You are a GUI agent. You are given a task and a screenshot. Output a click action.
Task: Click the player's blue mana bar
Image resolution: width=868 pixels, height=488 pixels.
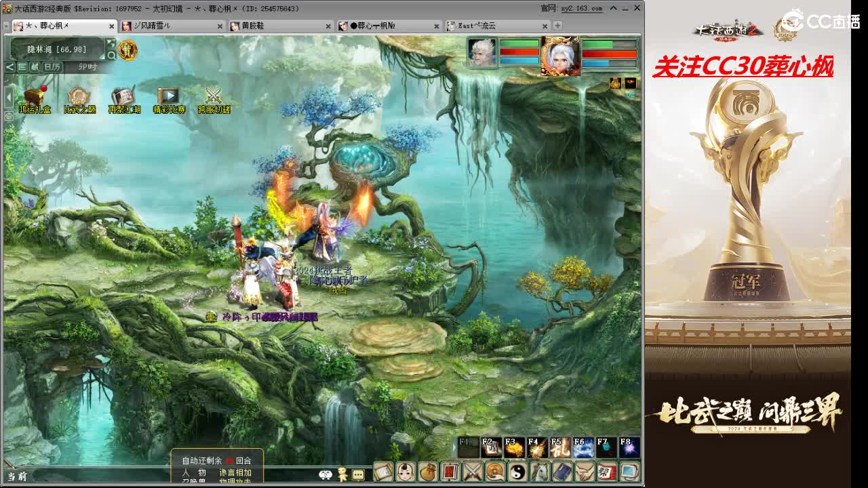(609, 63)
